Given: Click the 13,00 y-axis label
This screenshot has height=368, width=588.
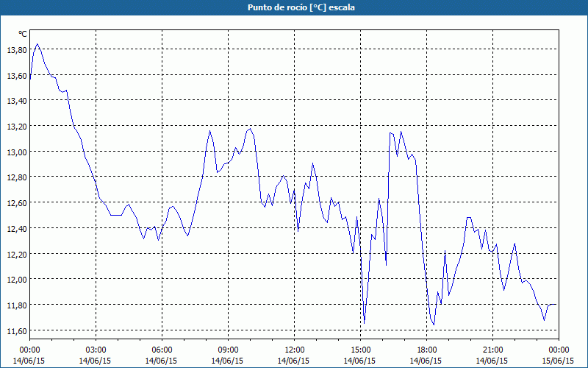Looking at the screenshot, I should point(17,152).
